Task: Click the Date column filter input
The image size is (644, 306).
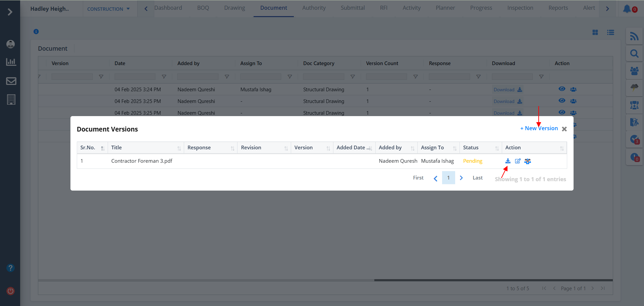Action: pyautogui.click(x=135, y=77)
